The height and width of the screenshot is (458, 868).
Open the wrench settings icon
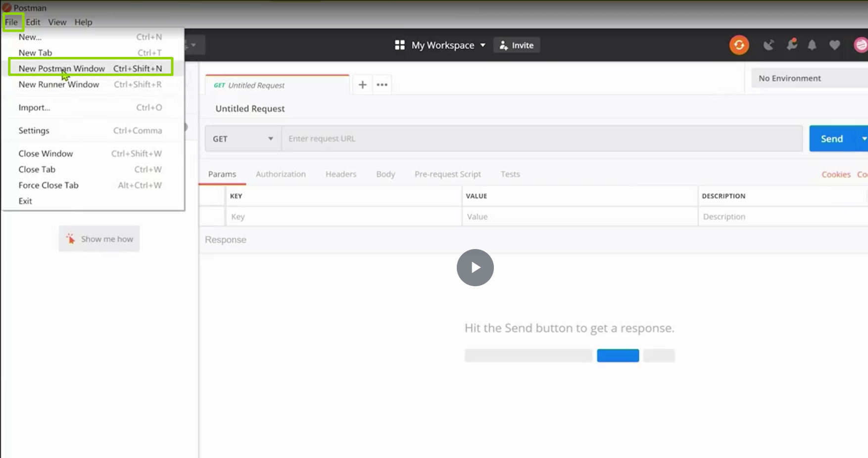[792, 45]
